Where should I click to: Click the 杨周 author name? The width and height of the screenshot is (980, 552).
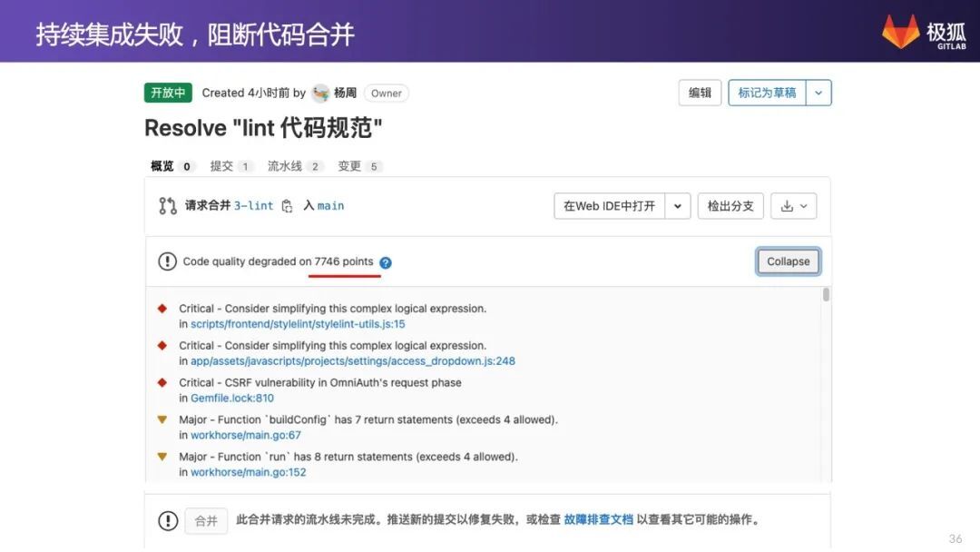point(345,93)
